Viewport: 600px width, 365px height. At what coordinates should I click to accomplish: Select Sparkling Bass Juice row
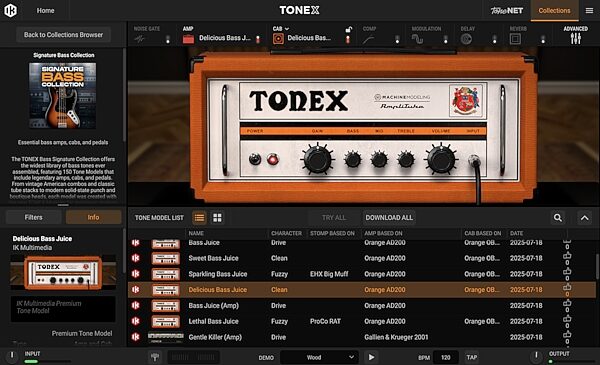(x=362, y=274)
